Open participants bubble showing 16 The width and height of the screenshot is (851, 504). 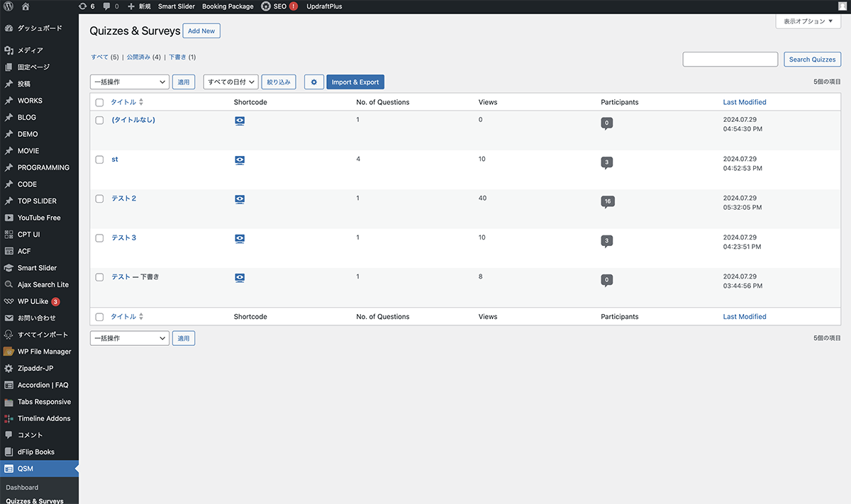click(x=607, y=201)
